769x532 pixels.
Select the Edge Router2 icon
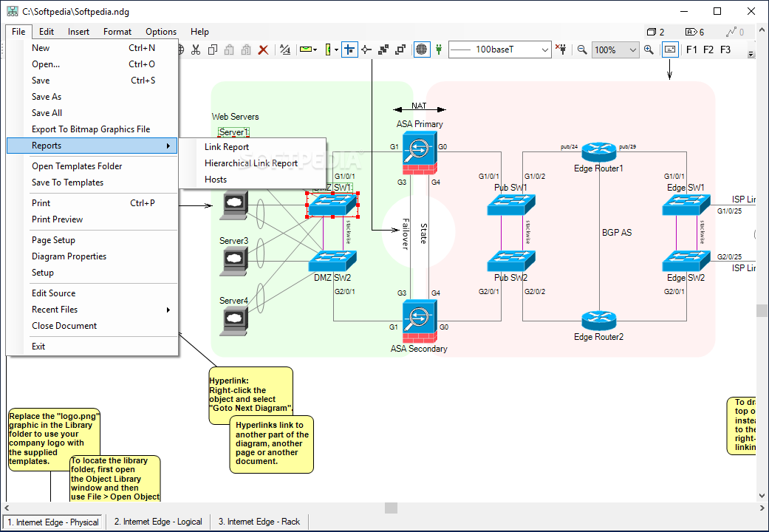599,321
